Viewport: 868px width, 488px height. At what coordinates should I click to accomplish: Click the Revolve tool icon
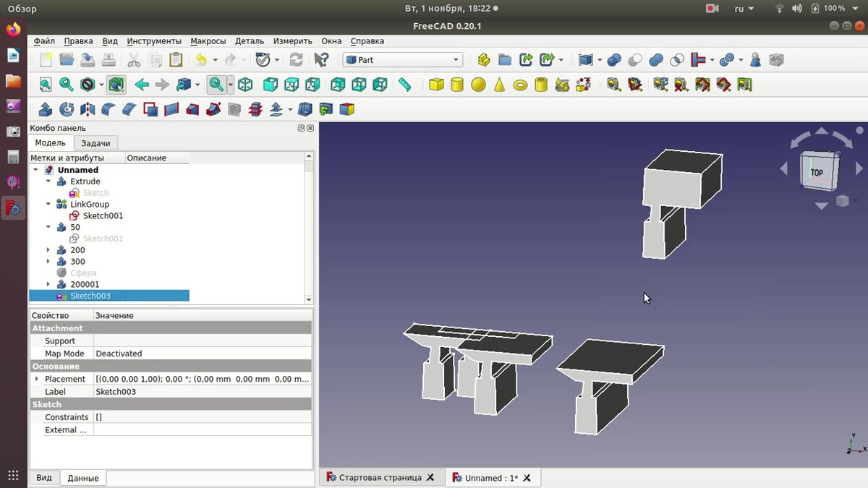click(x=67, y=110)
